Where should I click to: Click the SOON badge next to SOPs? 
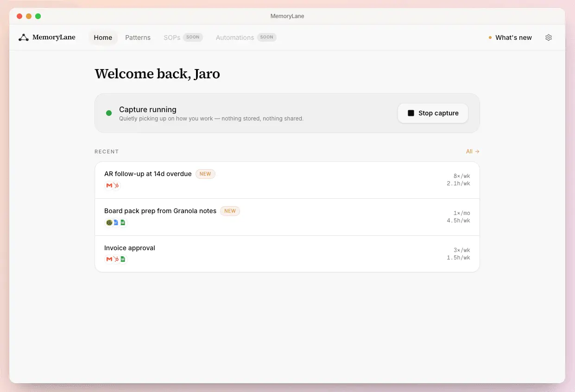(x=193, y=37)
